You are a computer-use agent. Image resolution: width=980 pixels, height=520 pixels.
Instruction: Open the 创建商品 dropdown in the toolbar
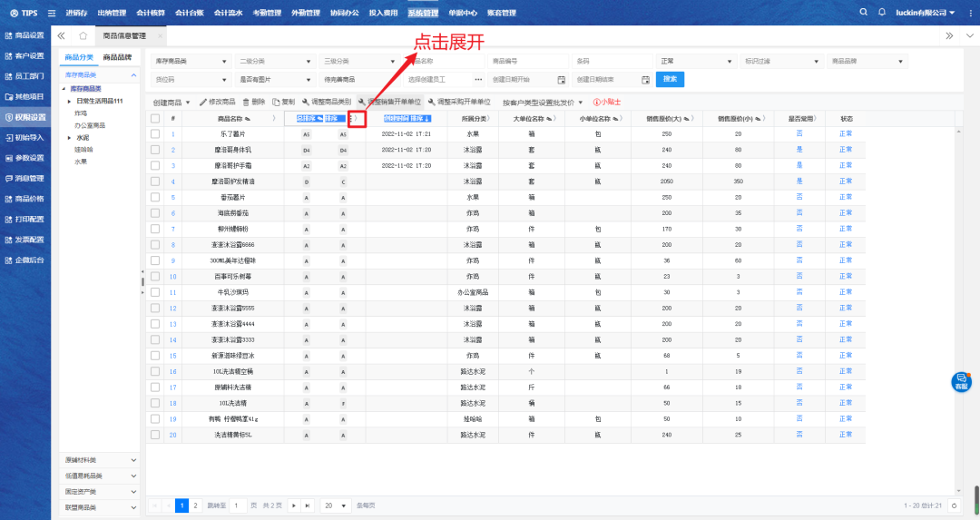[x=171, y=103]
